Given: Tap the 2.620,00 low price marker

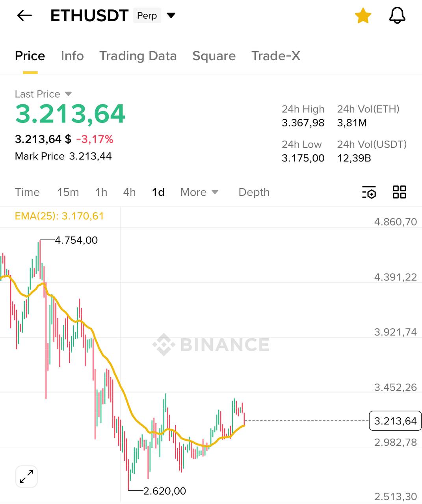Looking at the screenshot, I should 164,491.
